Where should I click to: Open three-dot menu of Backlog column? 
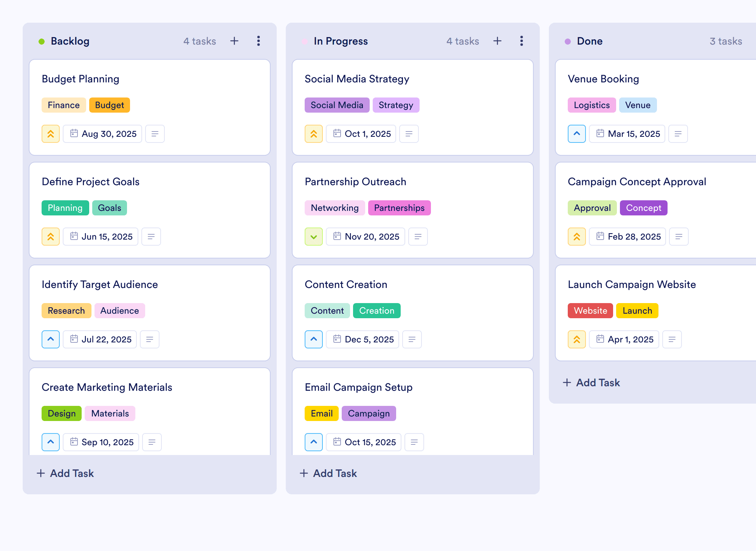point(259,41)
